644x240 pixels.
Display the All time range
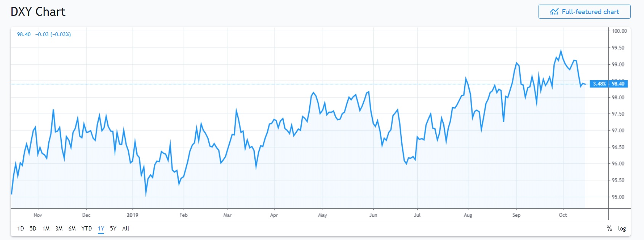126,229
